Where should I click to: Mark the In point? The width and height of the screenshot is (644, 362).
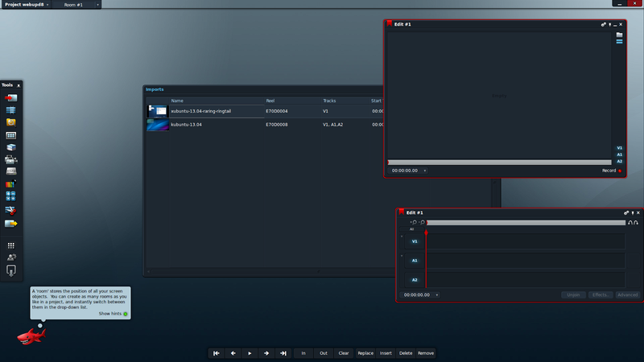pyautogui.click(x=303, y=353)
